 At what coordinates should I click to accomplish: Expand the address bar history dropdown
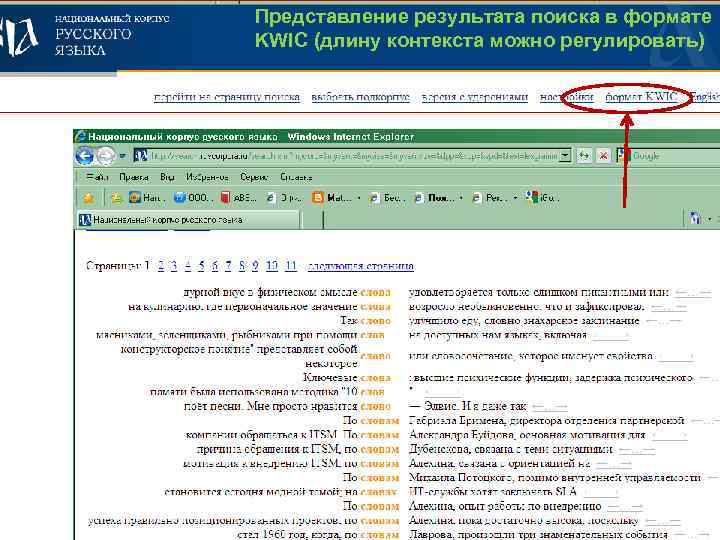pos(565,156)
